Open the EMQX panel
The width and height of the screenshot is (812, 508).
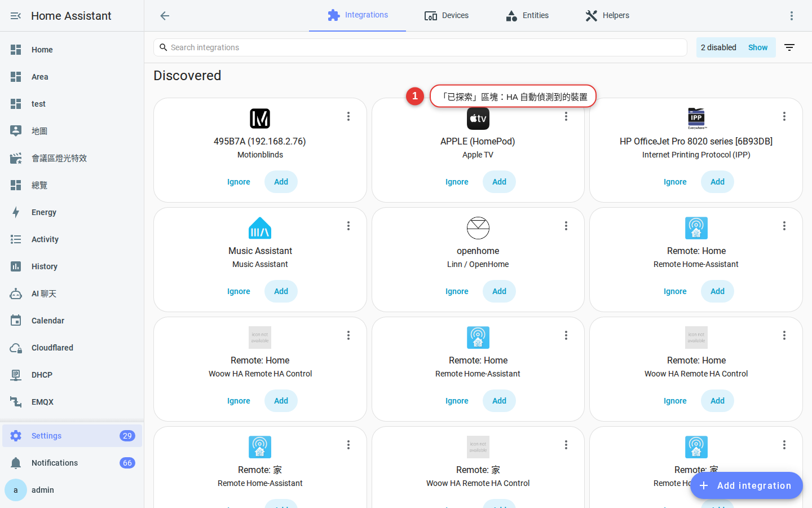tap(72, 402)
